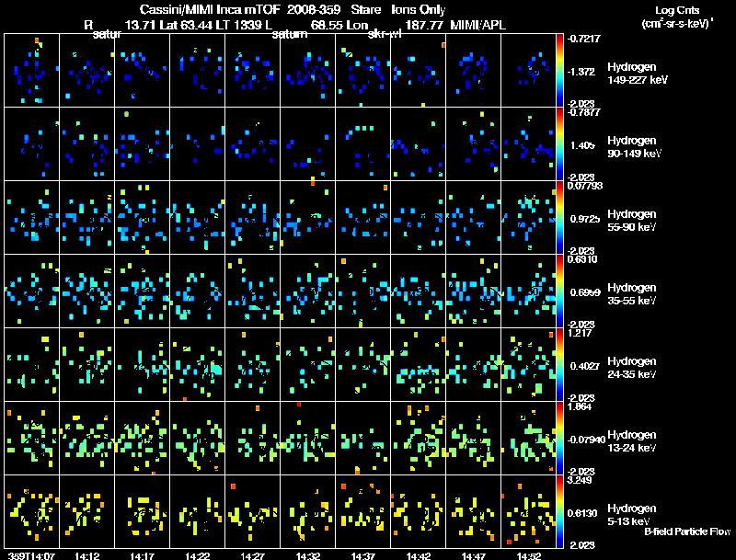Screen dimensions: 736x560
Task: Click the color bar beside Hydrogen 24-35 keV
Action: [559, 365]
